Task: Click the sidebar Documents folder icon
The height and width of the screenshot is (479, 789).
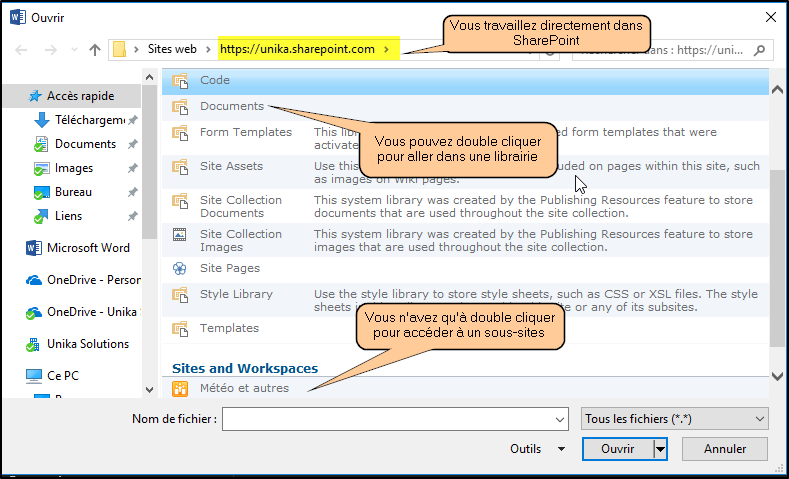Action: click(41, 144)
